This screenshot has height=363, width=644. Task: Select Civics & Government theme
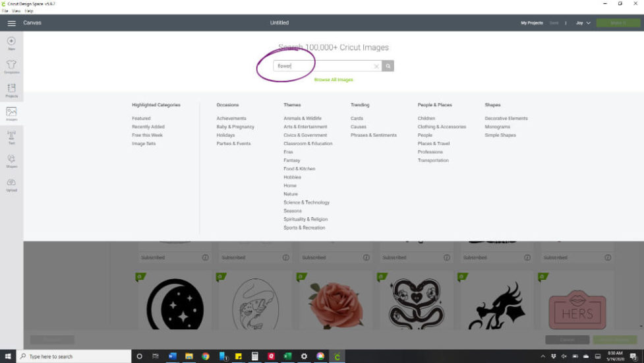pyautogui.click(x=305, y=135)
